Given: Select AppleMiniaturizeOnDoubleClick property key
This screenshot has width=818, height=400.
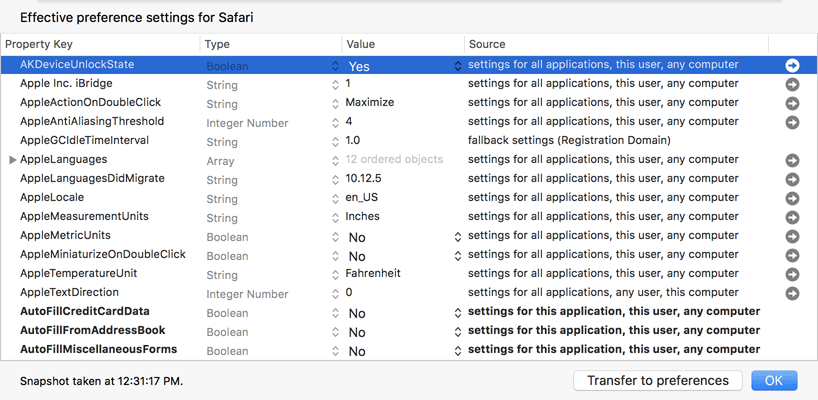Looking at the screenshot, I should point(103,254).
